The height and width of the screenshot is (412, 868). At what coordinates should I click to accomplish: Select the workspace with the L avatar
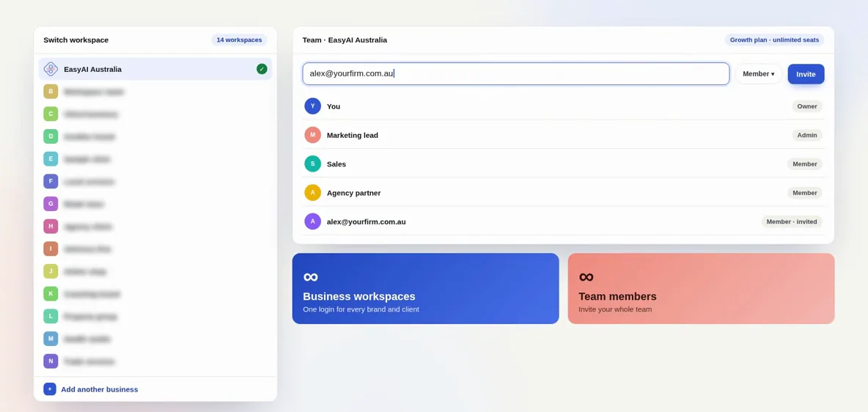(x=155, y=316)
